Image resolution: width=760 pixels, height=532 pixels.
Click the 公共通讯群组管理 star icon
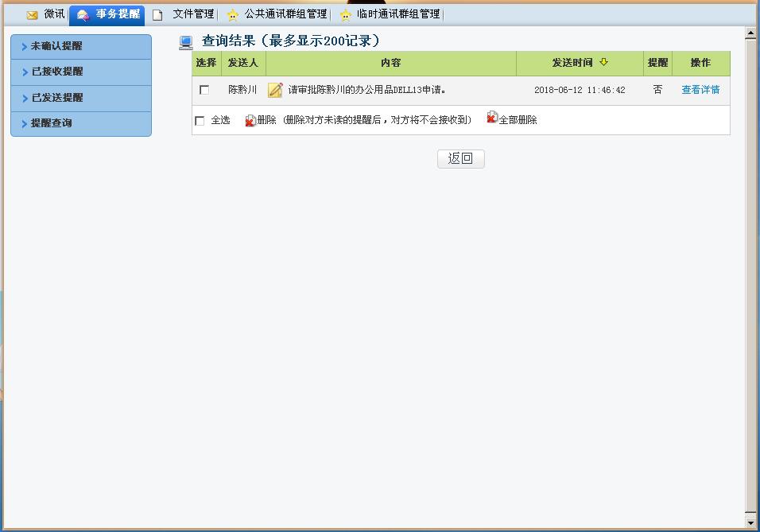(x=232, y=15)
